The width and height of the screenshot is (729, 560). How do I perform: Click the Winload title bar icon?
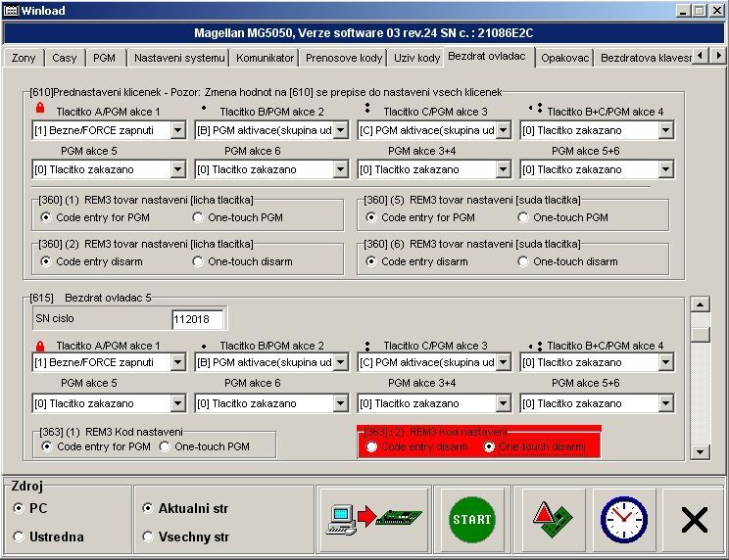pos(12,10)
